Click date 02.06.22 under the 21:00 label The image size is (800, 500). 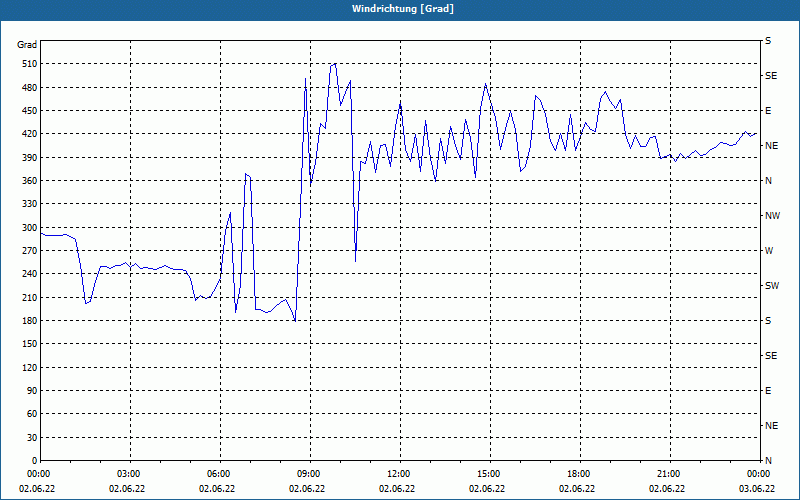point(667,489)
